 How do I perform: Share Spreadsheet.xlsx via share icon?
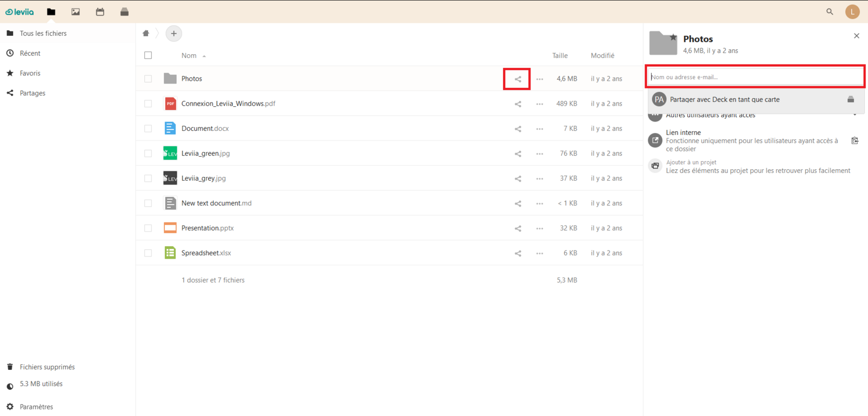click(x=518, y=254)
